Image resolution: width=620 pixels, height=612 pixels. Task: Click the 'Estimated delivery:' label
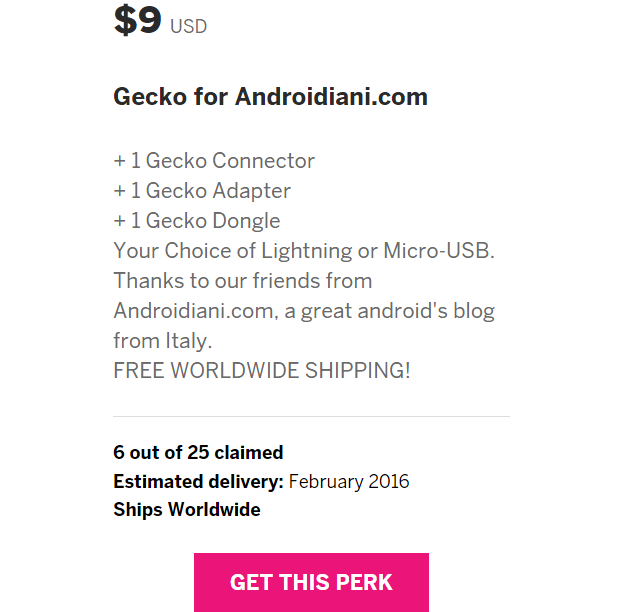198,482
